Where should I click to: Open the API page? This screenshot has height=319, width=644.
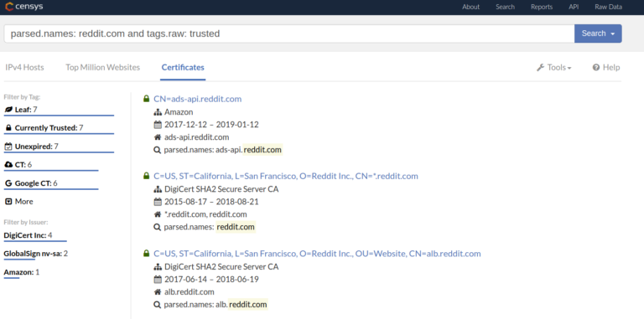[574, 7]
